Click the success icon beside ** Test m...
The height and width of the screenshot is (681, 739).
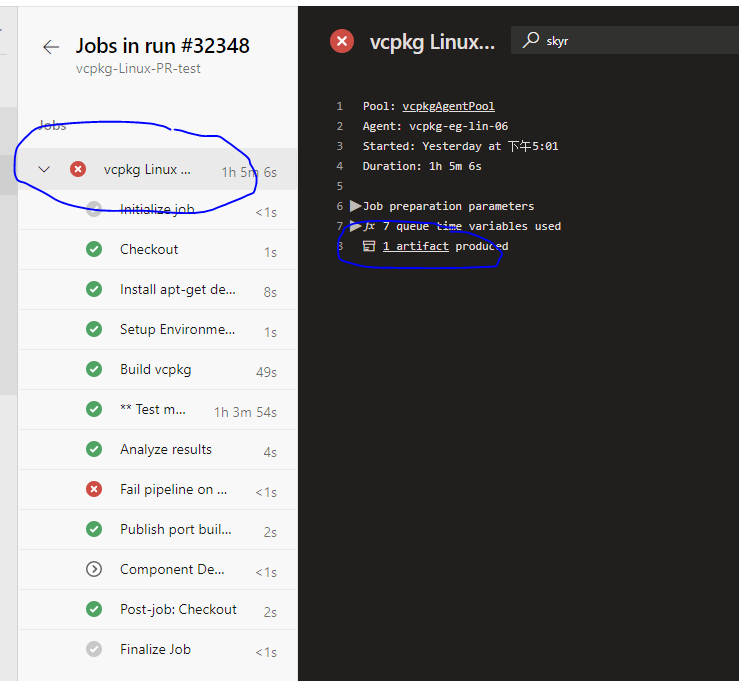(x=94, y=409)
